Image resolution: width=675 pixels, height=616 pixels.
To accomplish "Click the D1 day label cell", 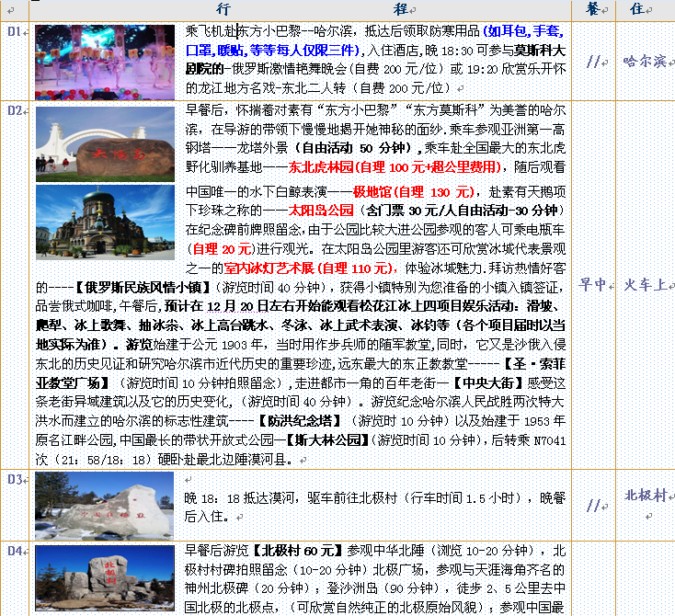I will coord(15,31).
